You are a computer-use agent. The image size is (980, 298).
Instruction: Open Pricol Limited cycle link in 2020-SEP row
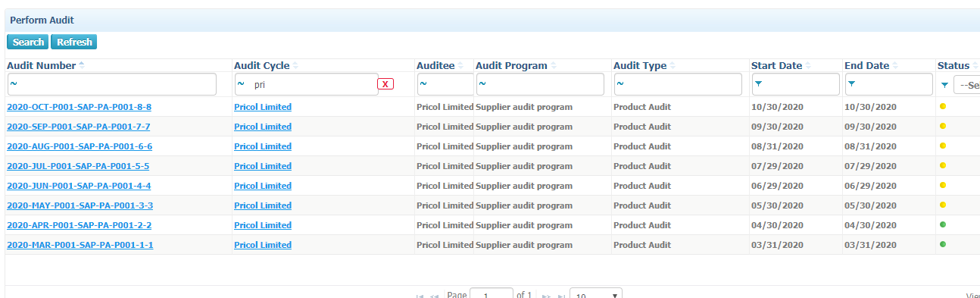coord(263,127)
